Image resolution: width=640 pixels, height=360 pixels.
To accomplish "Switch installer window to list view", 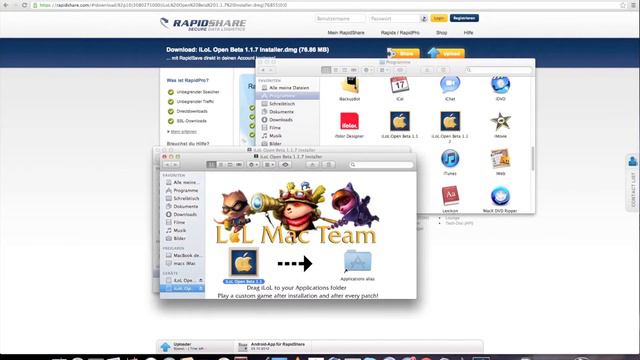I will (221, 164).
